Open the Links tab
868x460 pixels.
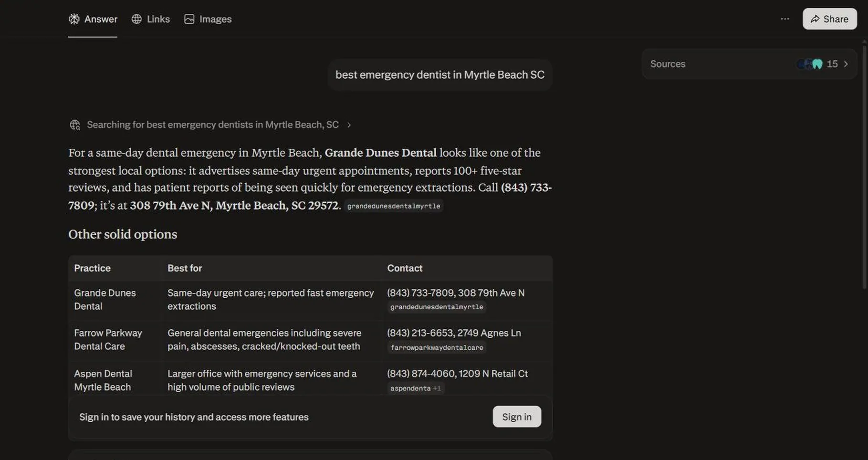(150, 19)
